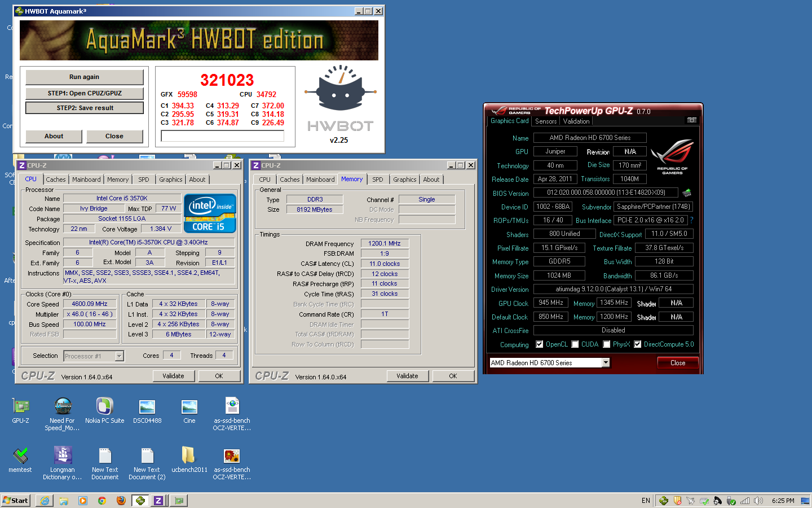This screenshot has width=812, height=508.
Task: Click the Close button in Aquamark window
Action: point(114,136)
